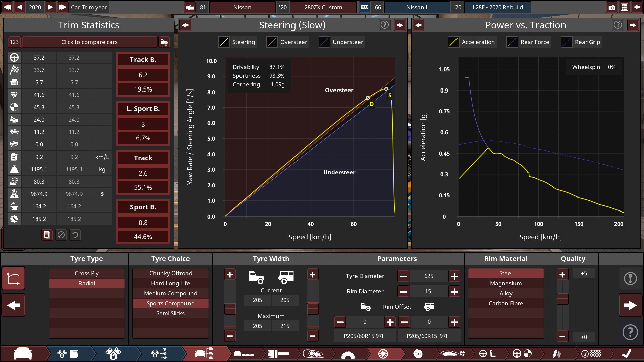This screenshot has height=362, width=644.
Task: Click the 'Click to compare cars' button
Action: [x=89, y=42]
